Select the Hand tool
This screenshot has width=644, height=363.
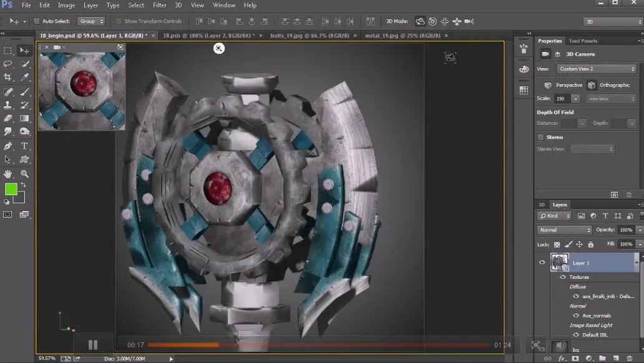(x=8, y=174)
